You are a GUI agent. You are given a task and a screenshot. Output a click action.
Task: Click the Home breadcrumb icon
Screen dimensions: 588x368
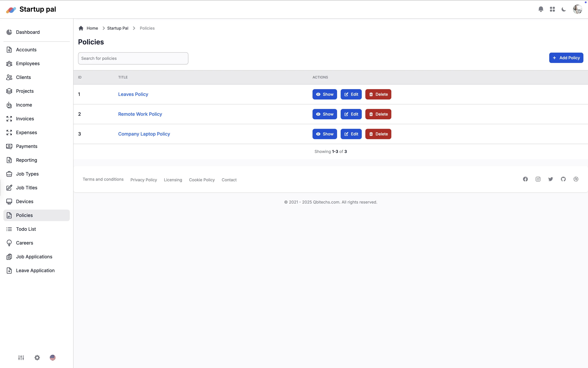[x=81, y=28]
